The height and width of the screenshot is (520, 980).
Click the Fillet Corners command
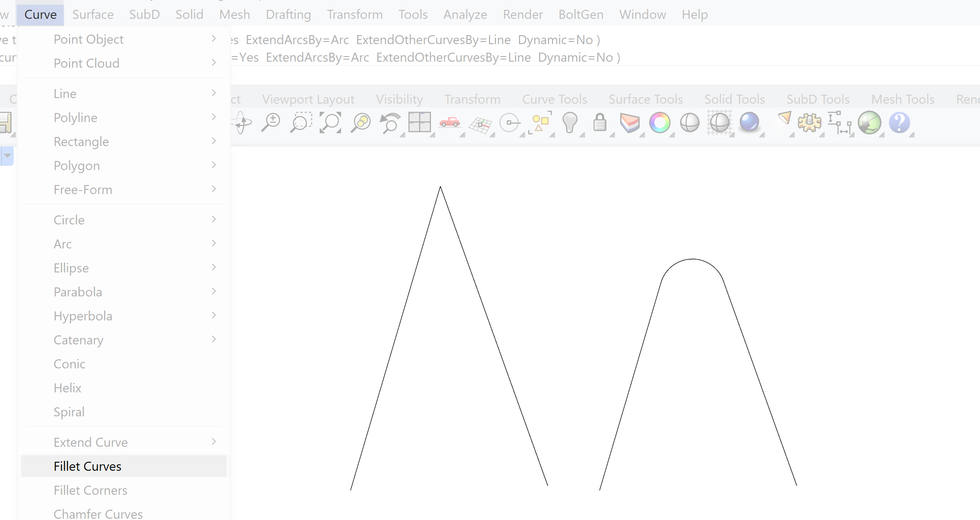click(x=90, y=490)
